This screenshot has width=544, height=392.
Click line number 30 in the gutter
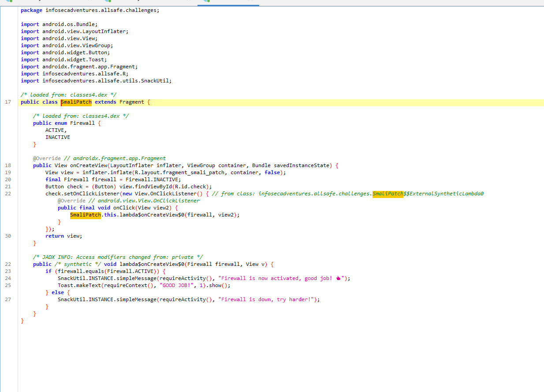(8, 236)
